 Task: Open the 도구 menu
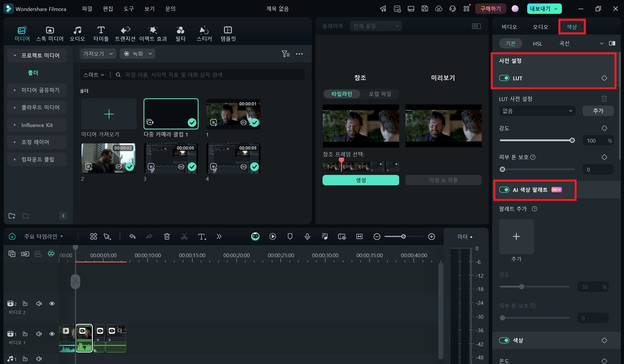[129, 9]
